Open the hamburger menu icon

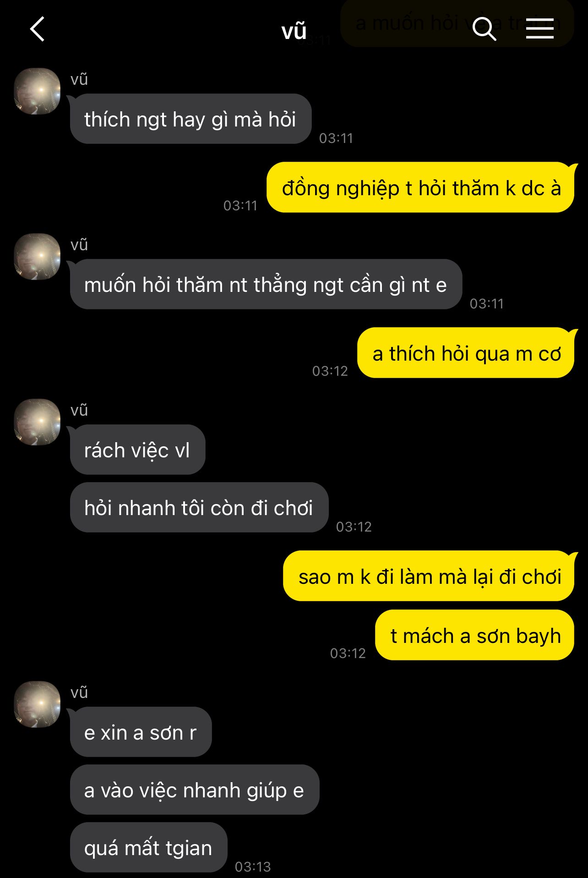tap(540, 28)
